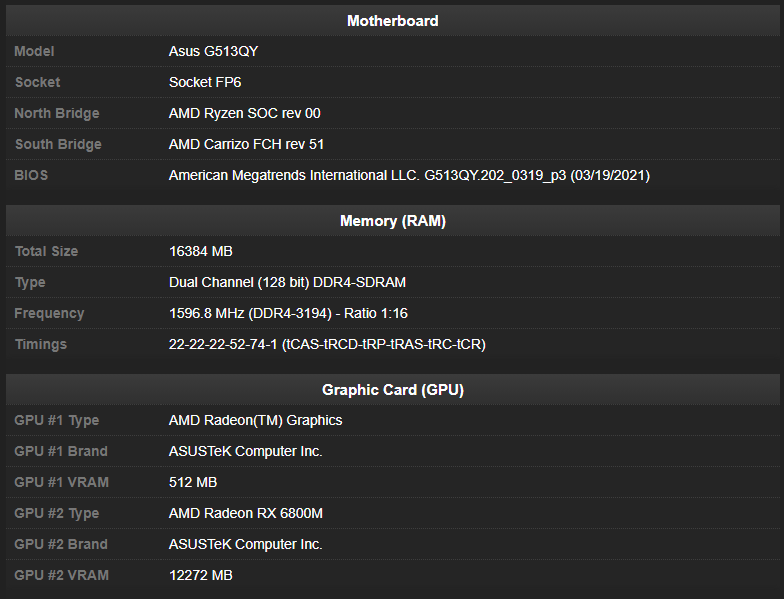Screen dimensions: 784x599
Task: Select the American Megatrends BIOS version text
Action: (409, 175)
